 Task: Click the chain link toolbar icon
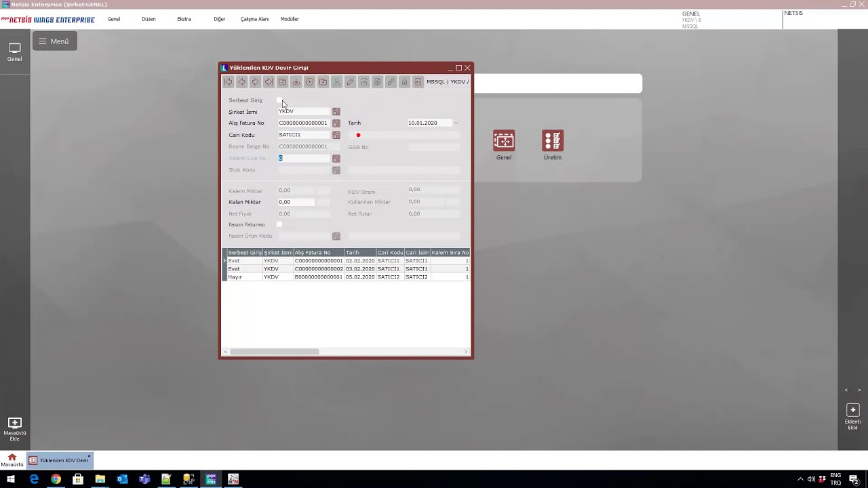[x=391, y=82]
